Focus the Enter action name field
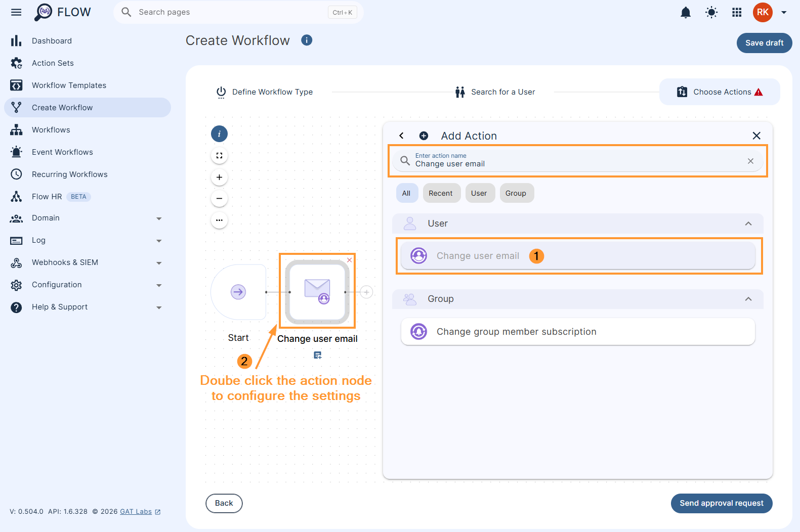This screenshot has width=800, height=532. click(x=577, y=161)
